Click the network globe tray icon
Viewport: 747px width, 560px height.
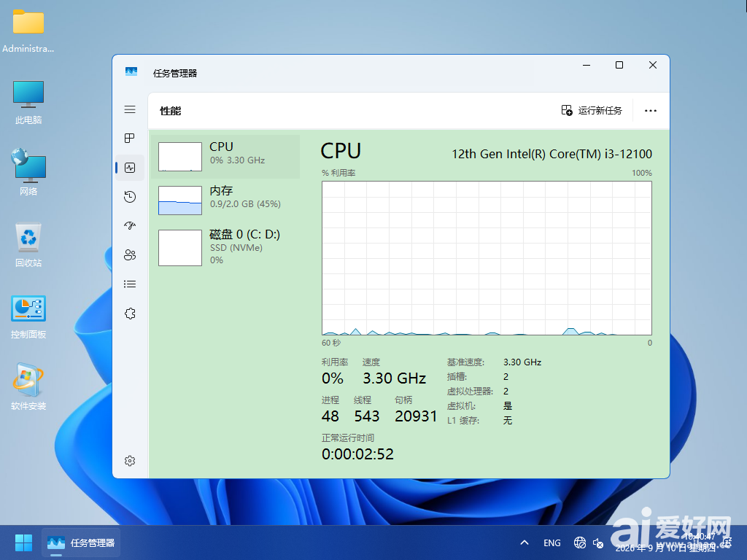click(x=580, y=542)
